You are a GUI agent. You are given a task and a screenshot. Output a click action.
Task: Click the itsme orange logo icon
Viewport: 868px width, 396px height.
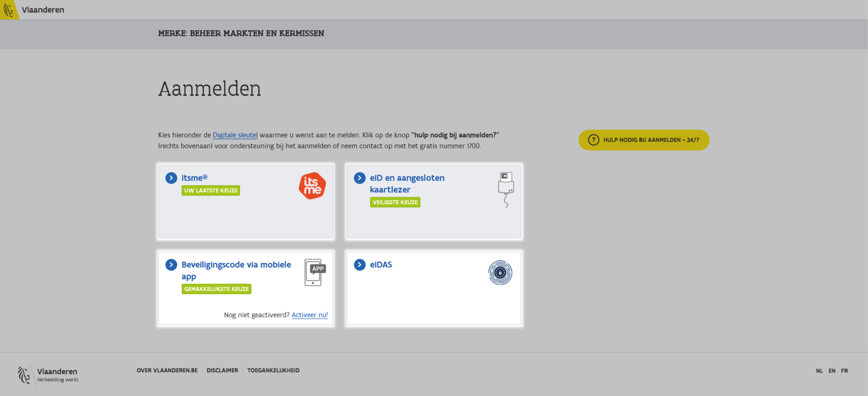coord(312,186)
